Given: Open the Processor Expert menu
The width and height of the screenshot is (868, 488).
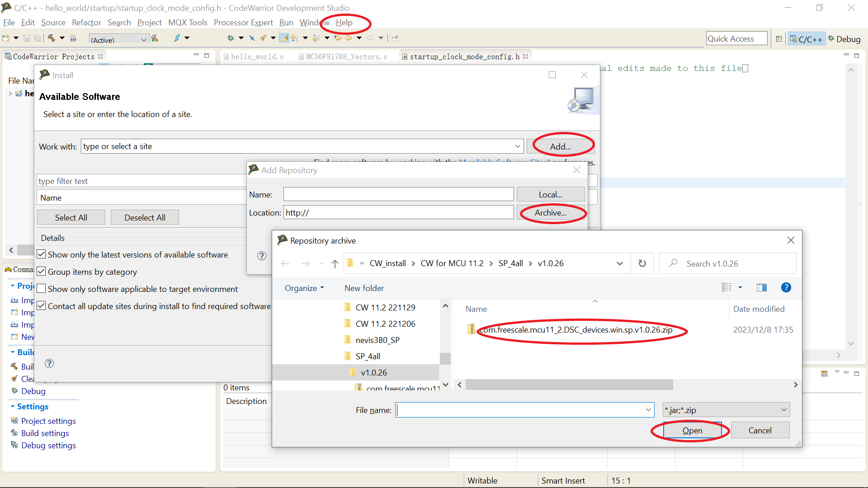Looking at the screenshot, I should coord(243,23).
